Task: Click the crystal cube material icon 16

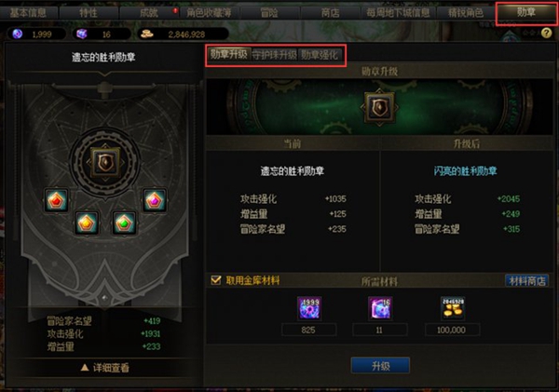Action: click(x=380, y=308)
